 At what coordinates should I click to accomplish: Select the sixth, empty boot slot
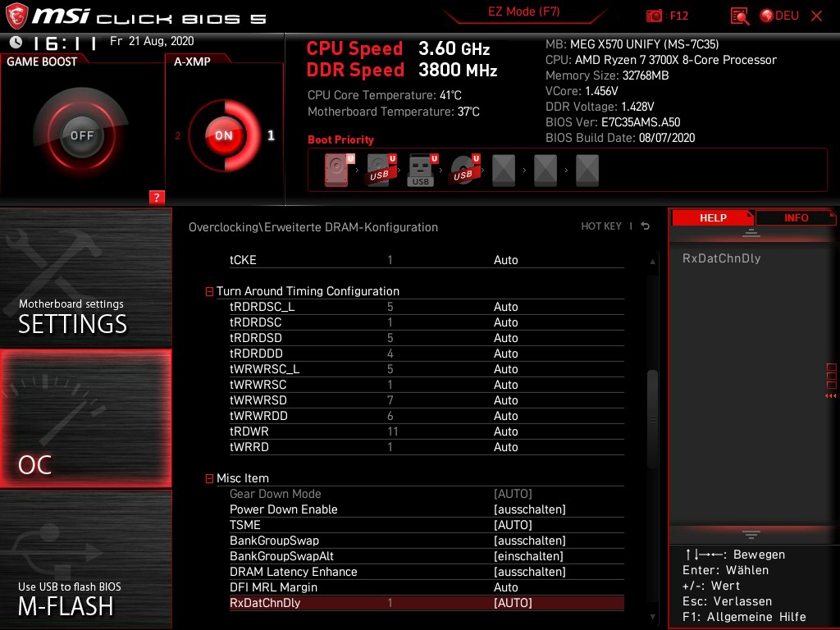pos(546,171)
